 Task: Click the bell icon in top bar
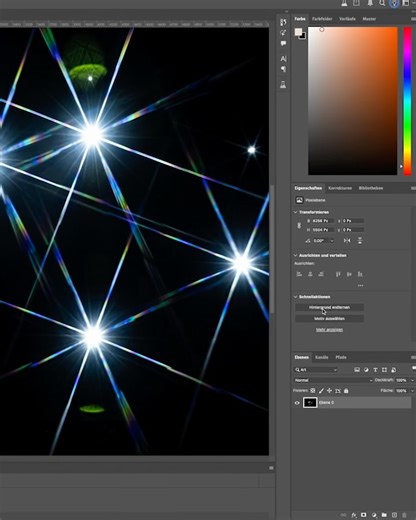pyautogui.click(x=370, y=3)
